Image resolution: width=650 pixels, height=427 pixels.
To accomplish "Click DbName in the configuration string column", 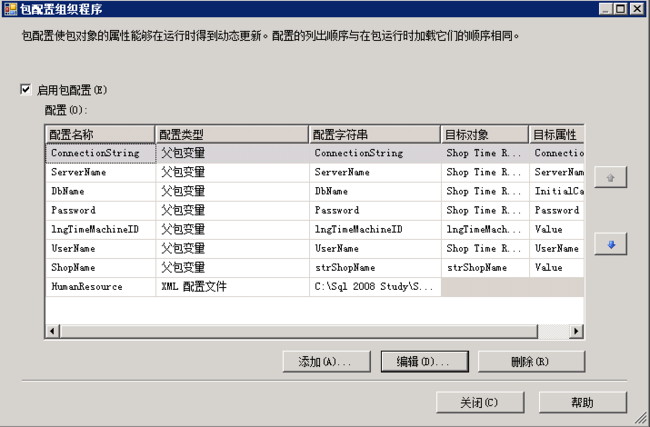I will coord(375,191).
